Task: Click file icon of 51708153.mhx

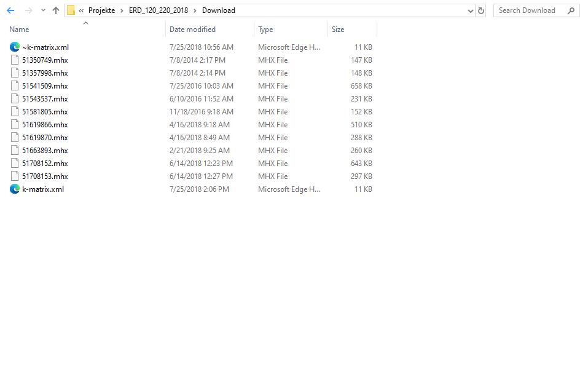Action: point(15,176)
